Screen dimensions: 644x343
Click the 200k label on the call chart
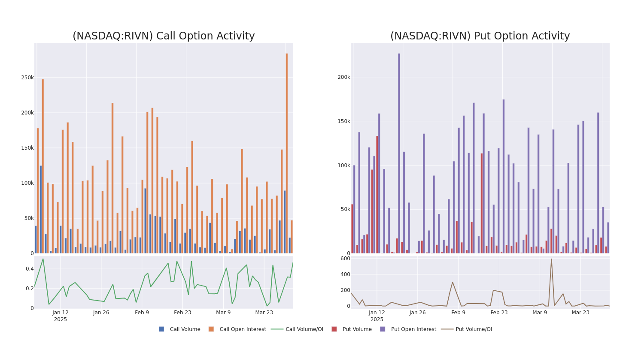27,113
